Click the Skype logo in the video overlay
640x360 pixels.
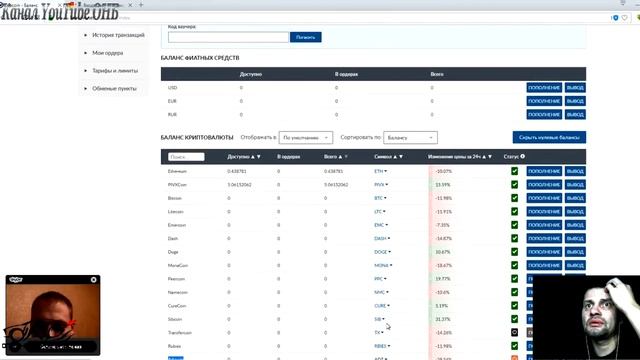pos(16,280)
